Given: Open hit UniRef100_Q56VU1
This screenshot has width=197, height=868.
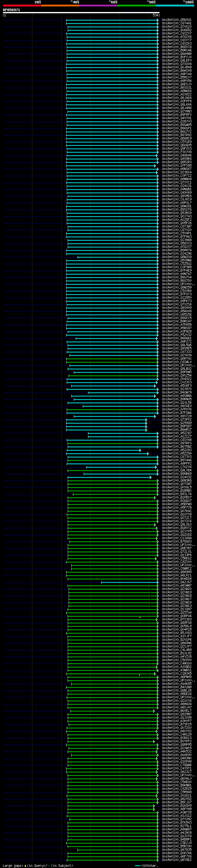Looking at the screenshot, I should pyautogui.click(x=176, y=20).
